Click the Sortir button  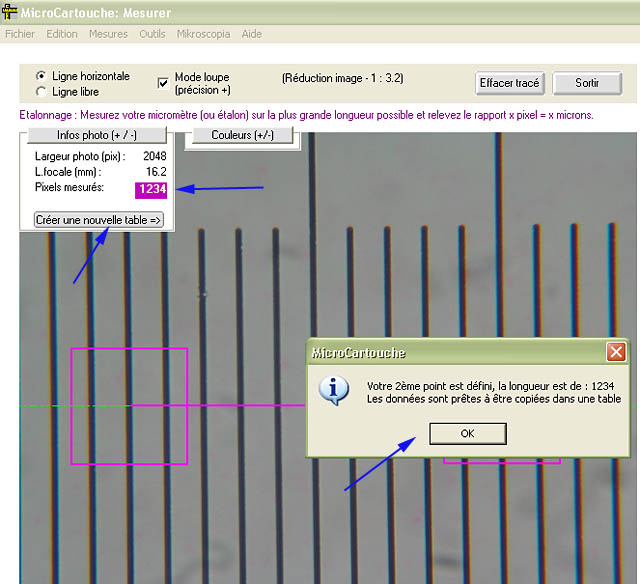(587, 83)
